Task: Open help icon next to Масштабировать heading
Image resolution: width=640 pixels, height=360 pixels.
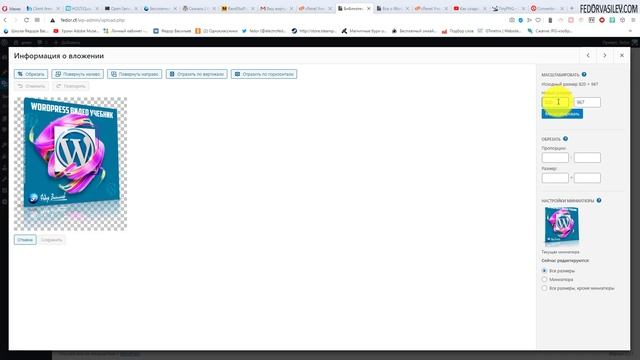Action: pos(584,74)
